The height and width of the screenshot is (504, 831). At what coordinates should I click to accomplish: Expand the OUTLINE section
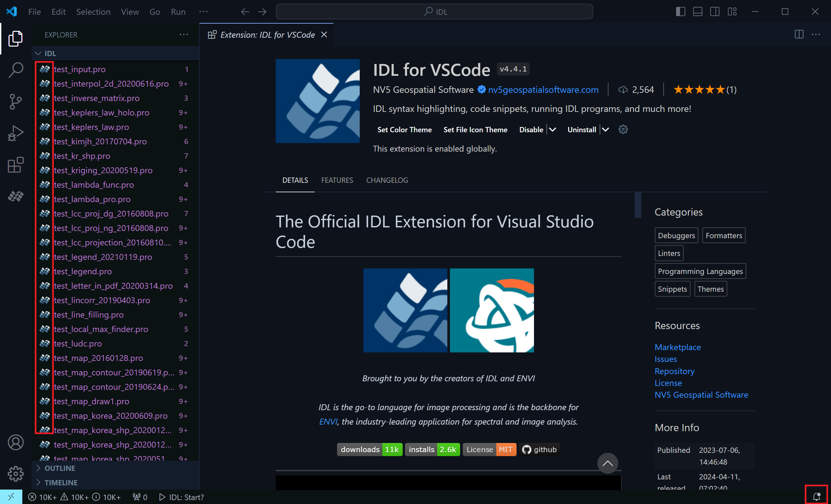(59, 468)
